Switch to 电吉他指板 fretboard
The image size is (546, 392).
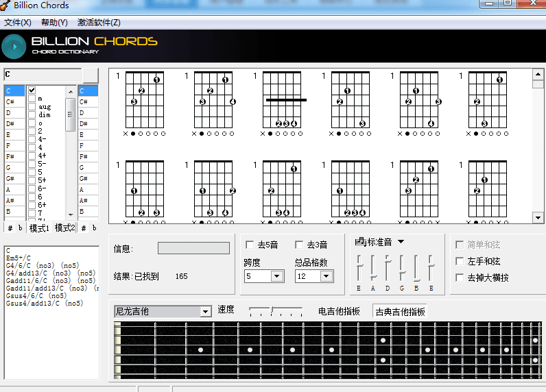click(x=339, y=311)
